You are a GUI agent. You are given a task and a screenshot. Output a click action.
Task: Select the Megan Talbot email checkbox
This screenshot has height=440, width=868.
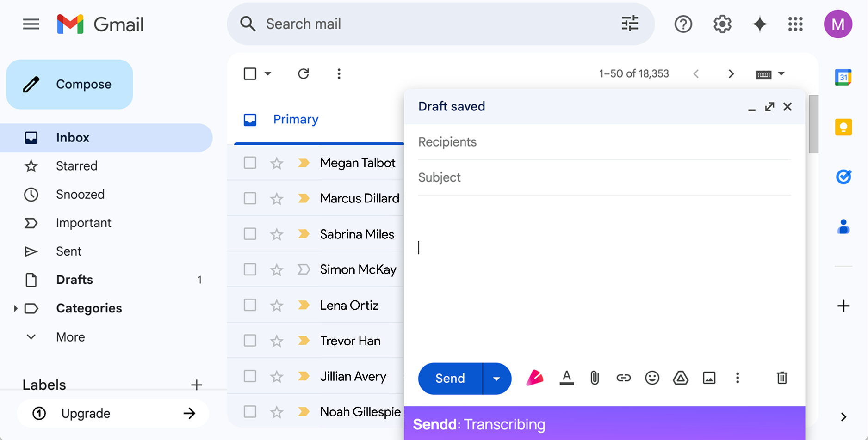coord(250,163)
